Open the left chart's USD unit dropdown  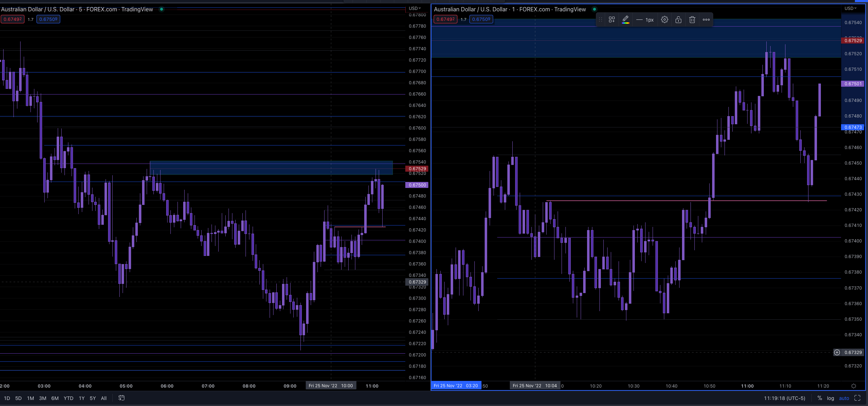414,8
